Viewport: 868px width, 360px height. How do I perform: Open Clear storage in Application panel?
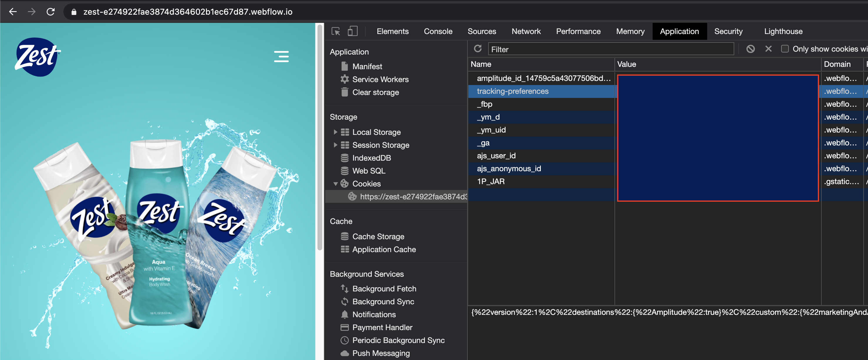point(375,92)
